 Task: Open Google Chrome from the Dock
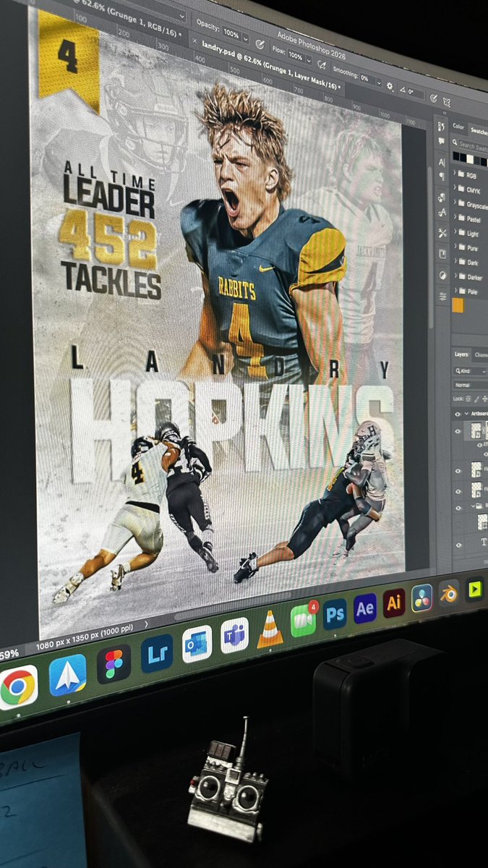[18, 686]
